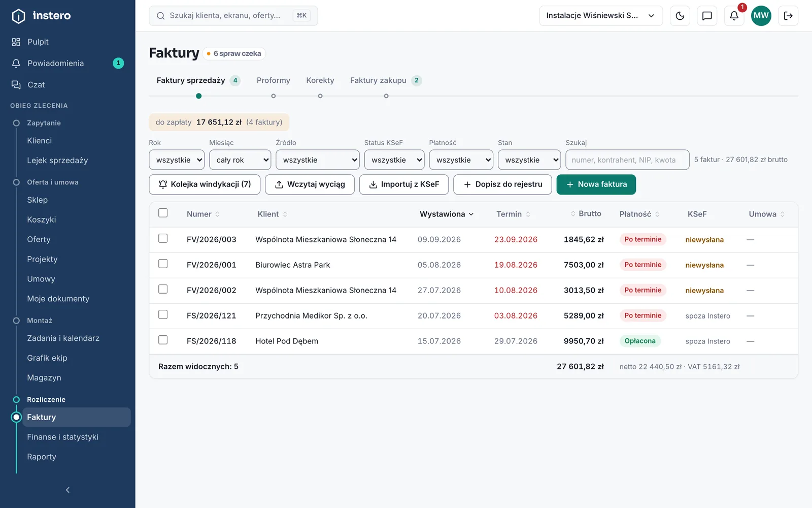Open notifications bell in top bar
Viewport: 812px width, 508px height.
734,16
